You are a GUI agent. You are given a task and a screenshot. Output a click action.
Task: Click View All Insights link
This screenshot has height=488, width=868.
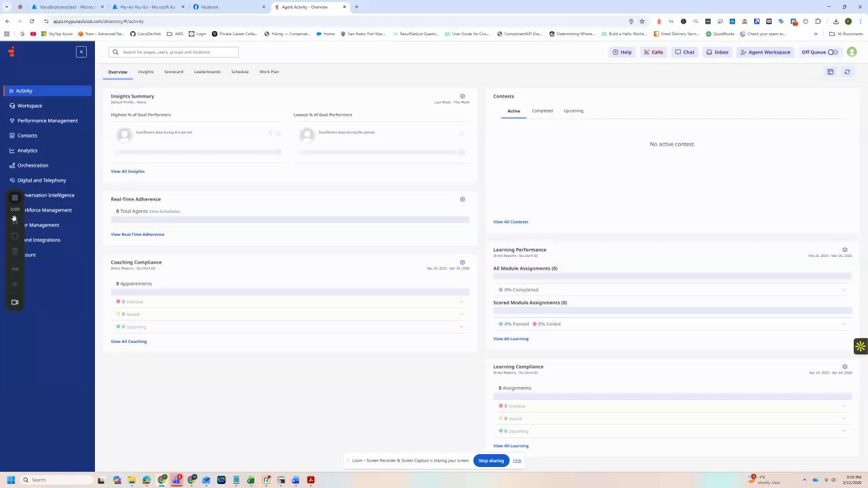click(127, 171)
